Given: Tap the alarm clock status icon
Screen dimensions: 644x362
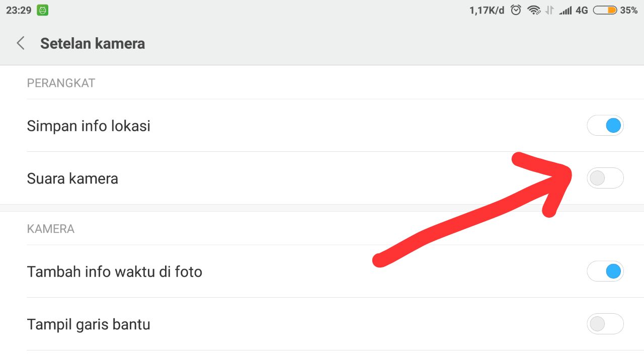Looking at the screenshot, I should click(516, 10).
